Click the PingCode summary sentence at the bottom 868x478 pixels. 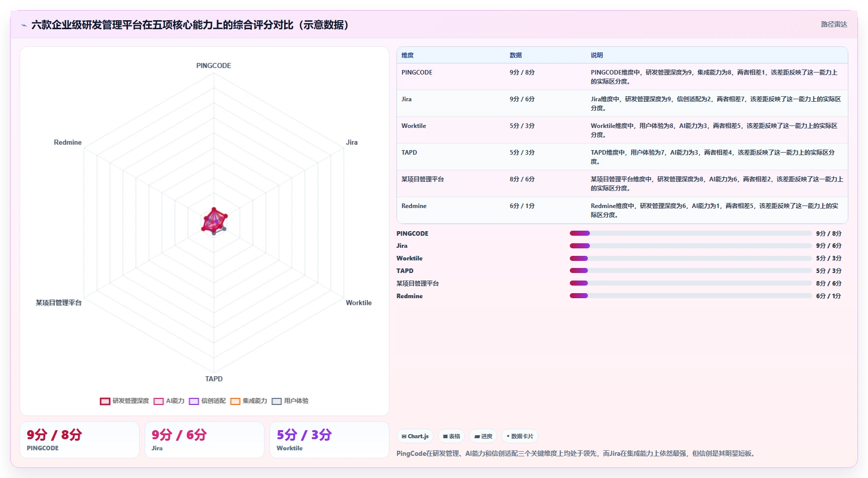(577, 453)
